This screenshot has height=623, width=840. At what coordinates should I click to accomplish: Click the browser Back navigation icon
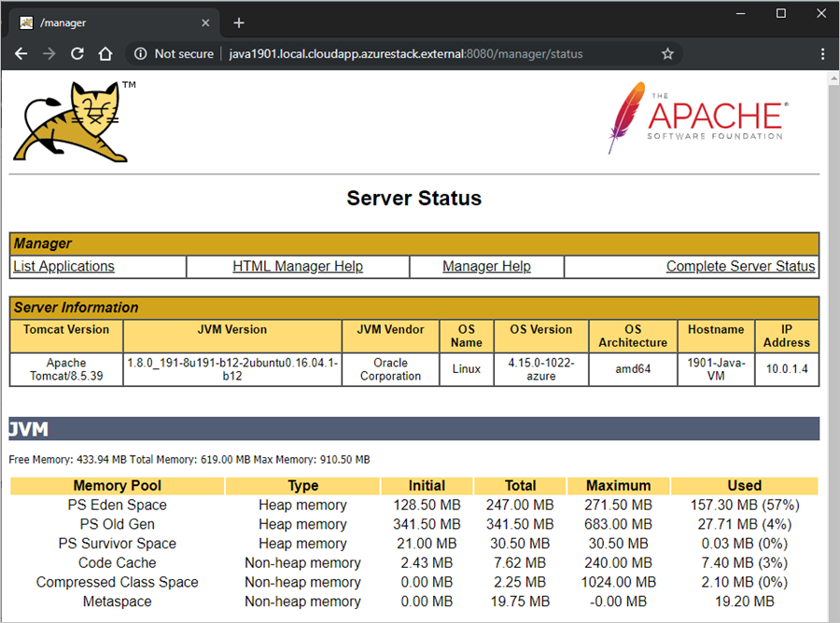point(21,54)
